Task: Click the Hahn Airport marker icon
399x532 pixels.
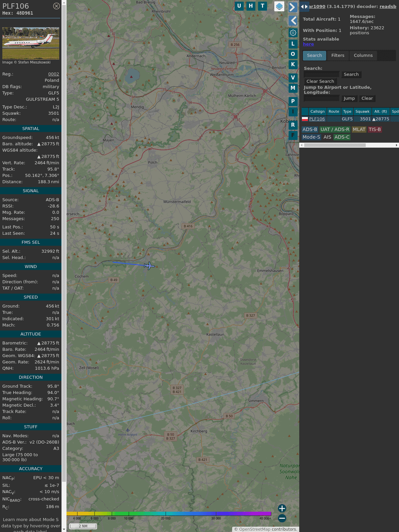Action: pos(128,430)
